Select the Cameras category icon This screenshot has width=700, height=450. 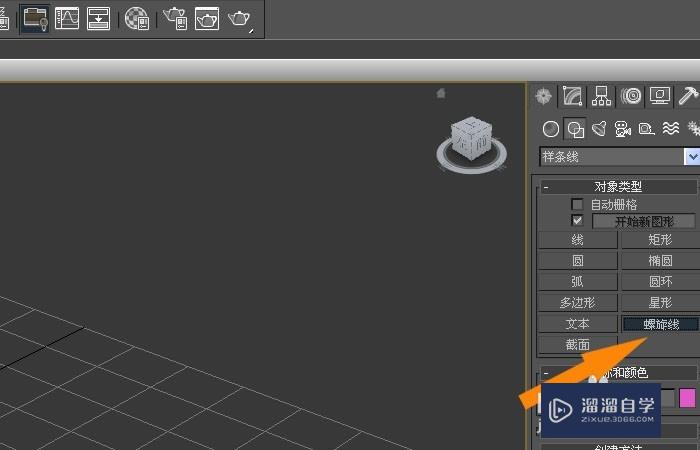[623, 129]
